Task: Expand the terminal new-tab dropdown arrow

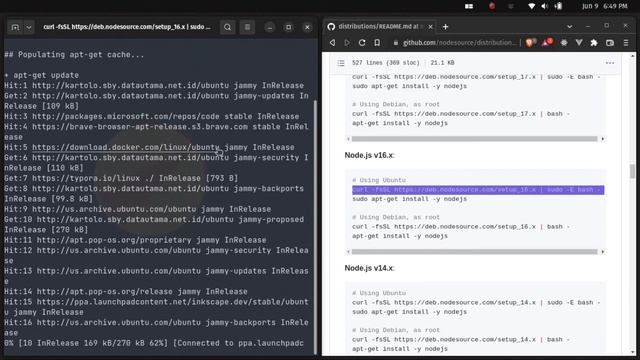Action: click(x=29, y=27)
